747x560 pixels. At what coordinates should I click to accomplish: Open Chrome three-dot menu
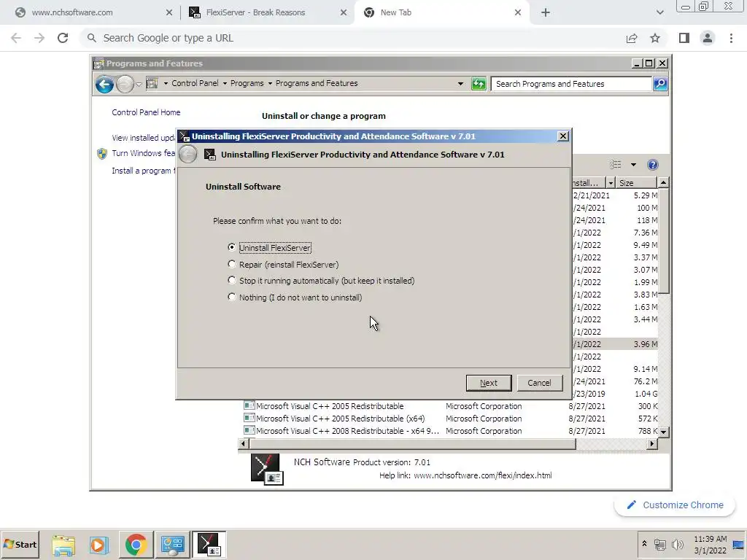731,38
